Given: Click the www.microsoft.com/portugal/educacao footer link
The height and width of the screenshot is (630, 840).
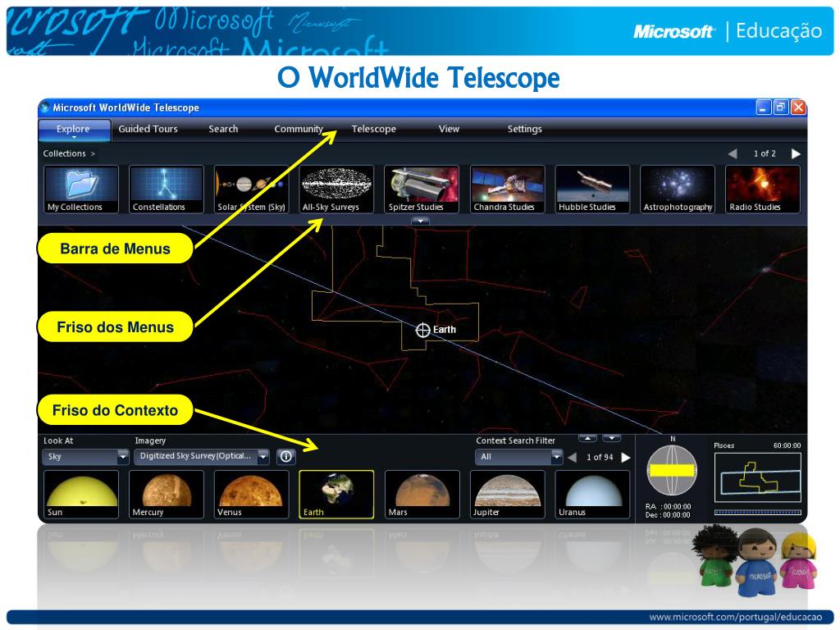Looking at the screenshot, I should tap(736, 617).
